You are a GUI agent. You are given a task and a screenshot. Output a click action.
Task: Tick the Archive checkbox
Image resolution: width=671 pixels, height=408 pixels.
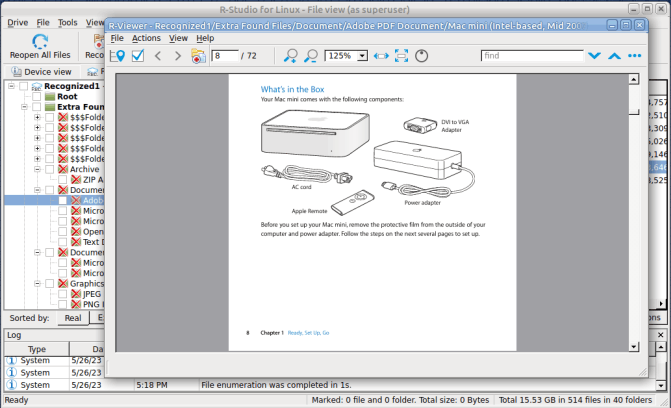tap(50, 169)
